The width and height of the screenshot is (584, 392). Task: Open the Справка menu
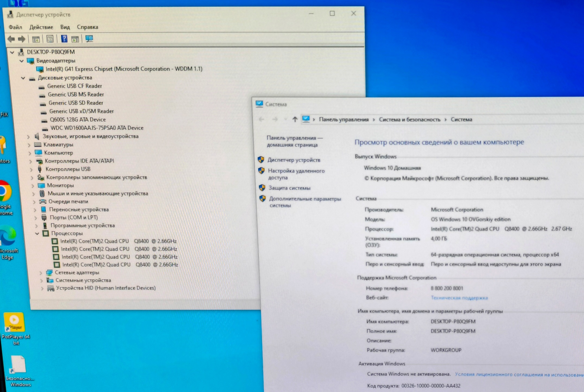tap(87, 27)
